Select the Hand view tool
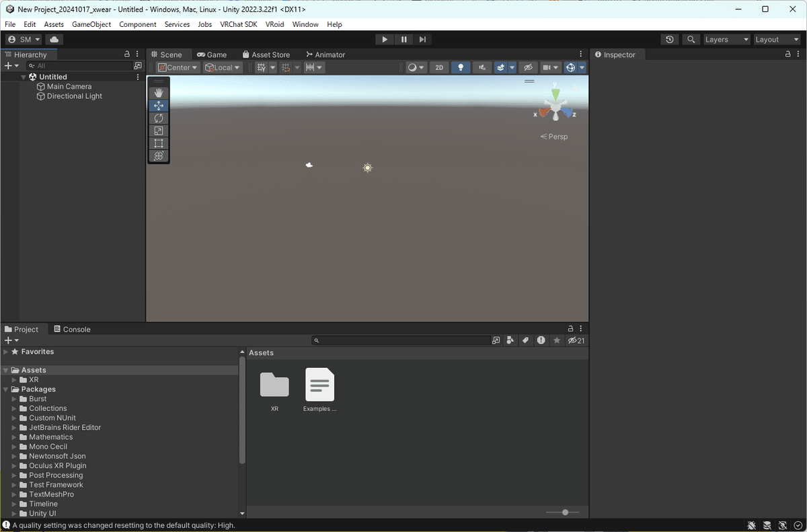The width and height of the screenshot is (807, 532). coord(159,93)
